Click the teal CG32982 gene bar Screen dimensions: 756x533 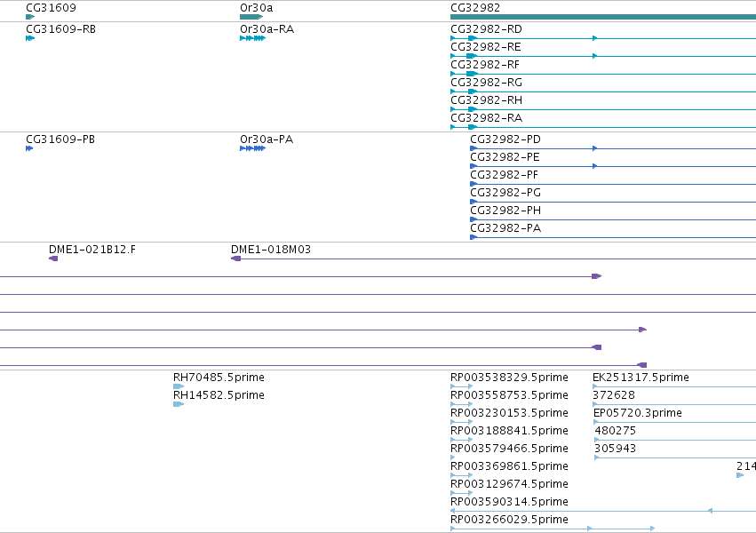(x=603, y=17)
